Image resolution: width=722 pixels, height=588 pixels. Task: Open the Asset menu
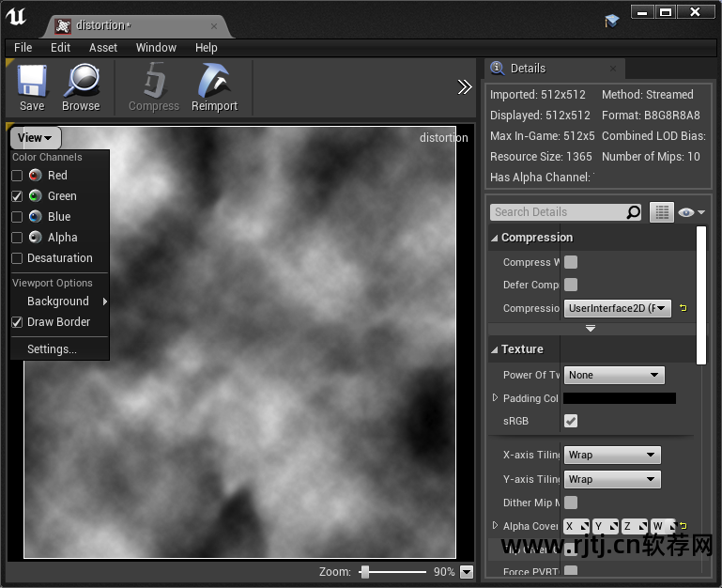point(103,48)
